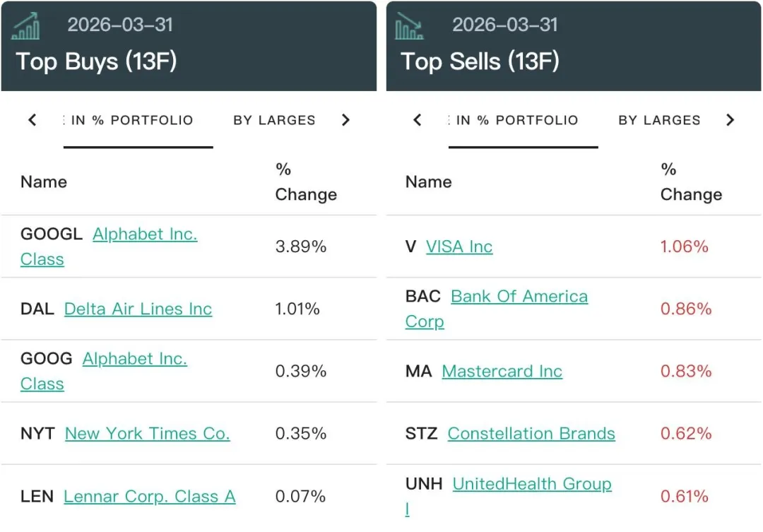Viewport: 763px width, 532px height.
Task: Open the Mastercard Inc link
Action: pyautogui.click(x=502, y=372)
